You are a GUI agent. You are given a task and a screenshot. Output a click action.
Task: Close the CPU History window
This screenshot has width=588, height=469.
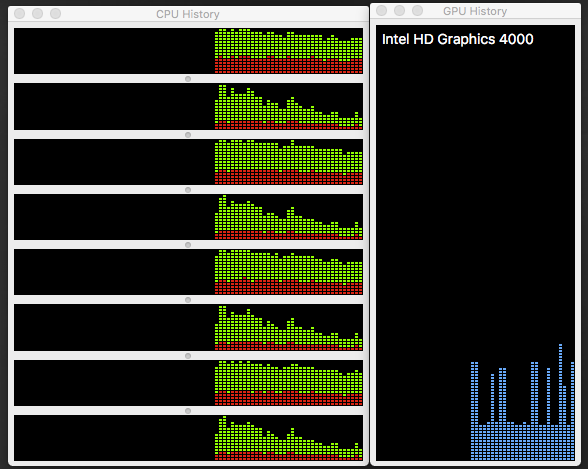pos(20,14)
